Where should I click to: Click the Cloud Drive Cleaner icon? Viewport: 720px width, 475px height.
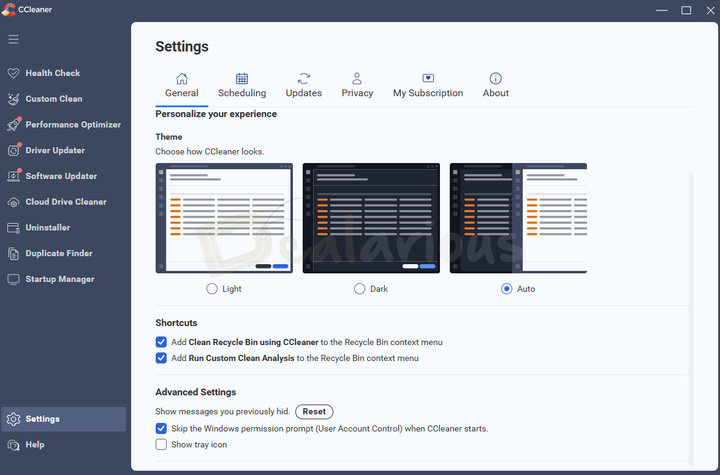click(x=13, y=202)
